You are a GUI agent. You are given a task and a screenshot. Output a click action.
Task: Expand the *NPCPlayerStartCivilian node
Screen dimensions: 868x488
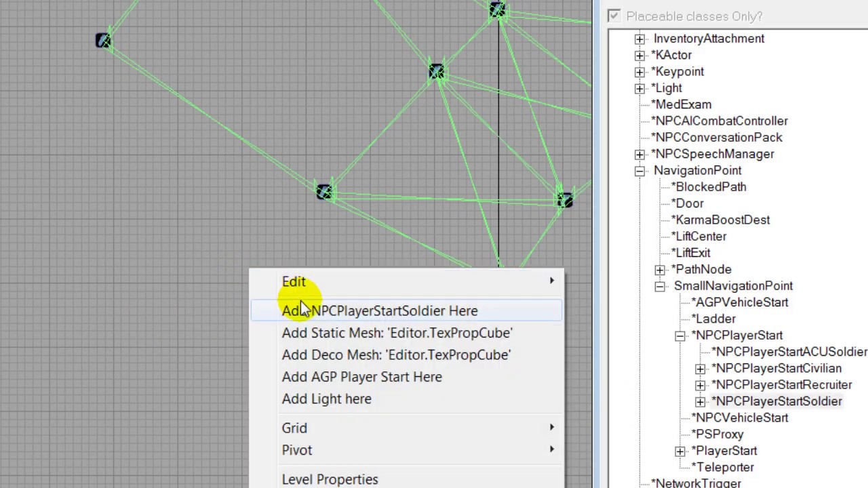(701, 369)
